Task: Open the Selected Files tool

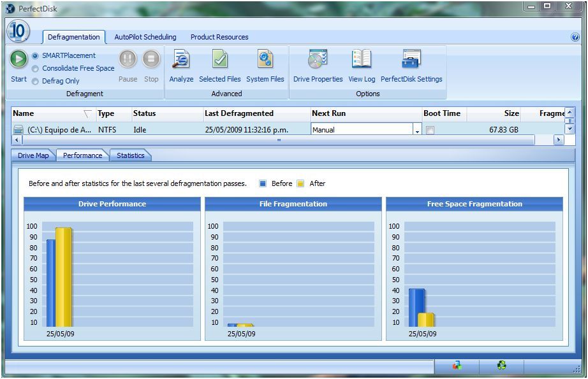Action: click(x=219, y=61)
